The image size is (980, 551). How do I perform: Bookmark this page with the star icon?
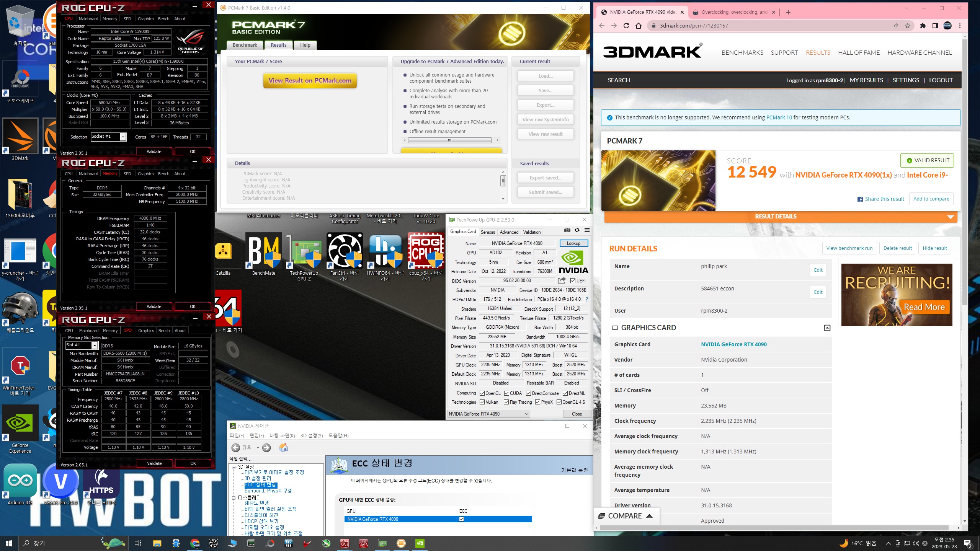[908, 26]
